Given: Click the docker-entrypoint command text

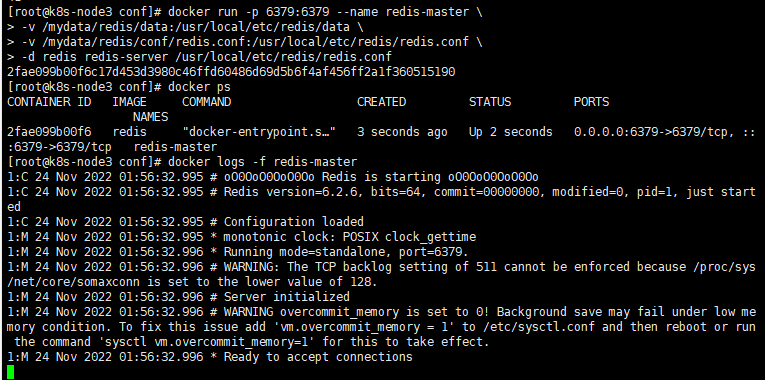Looking at the screenshot, I should [259, 132].
